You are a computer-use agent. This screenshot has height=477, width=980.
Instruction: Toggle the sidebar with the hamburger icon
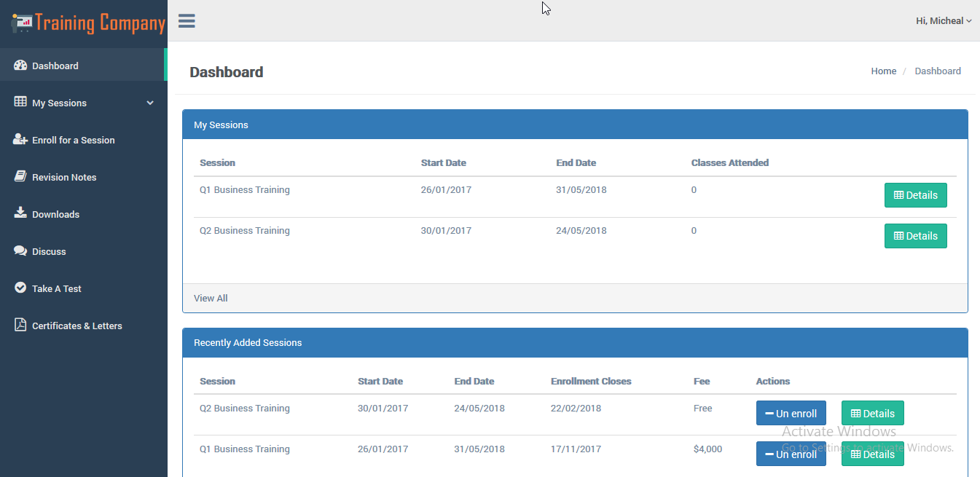[187, 20]
